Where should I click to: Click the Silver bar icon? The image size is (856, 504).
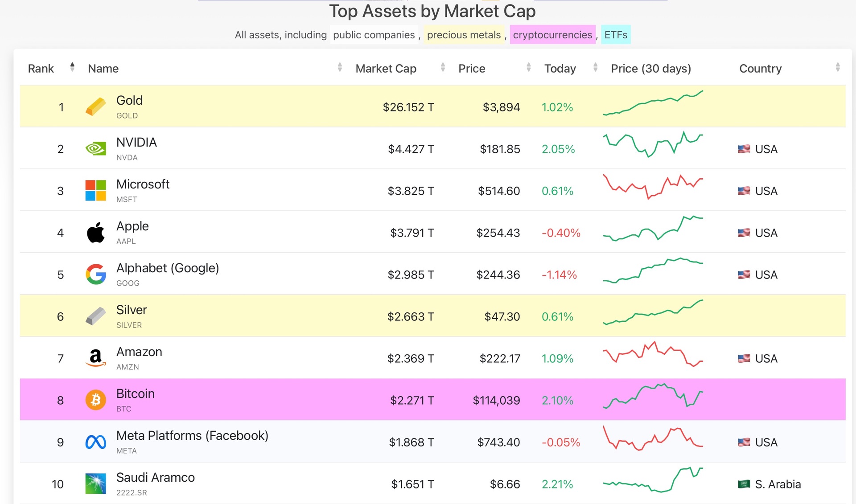(95, 316)
